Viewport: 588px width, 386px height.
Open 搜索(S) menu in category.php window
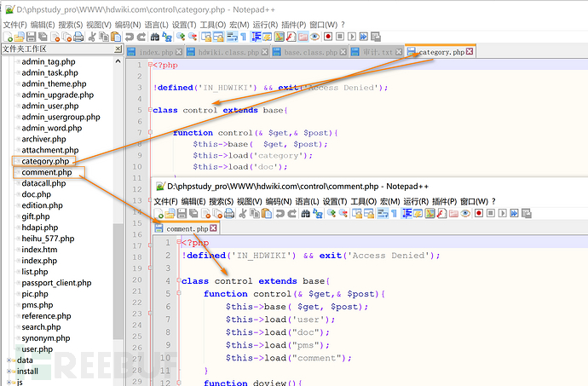click(x=71, y=25)
